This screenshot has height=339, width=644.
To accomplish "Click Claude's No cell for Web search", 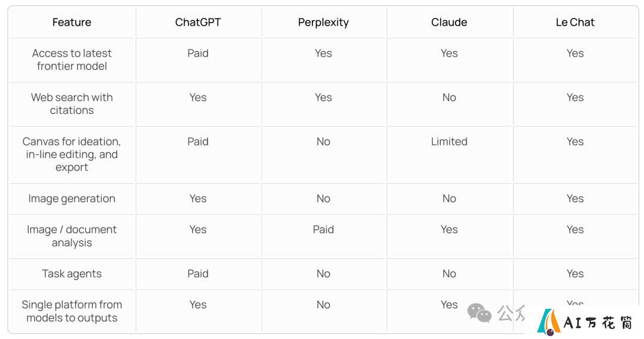I will coord(449,98).
